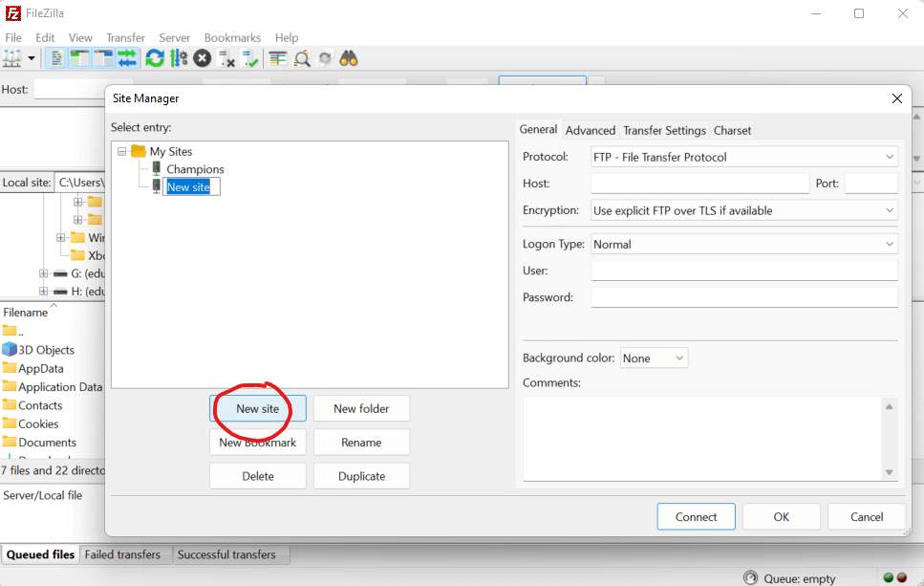Open the Server menu
924x586 pixels.
[x=175, y=37]
